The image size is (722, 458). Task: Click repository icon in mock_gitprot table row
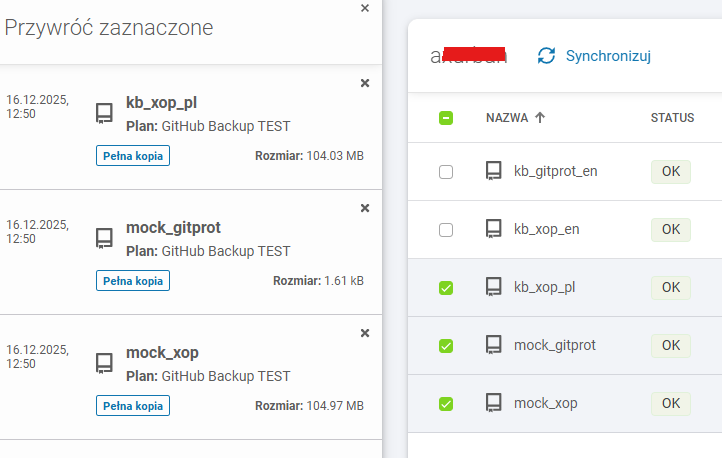[493, 345]
